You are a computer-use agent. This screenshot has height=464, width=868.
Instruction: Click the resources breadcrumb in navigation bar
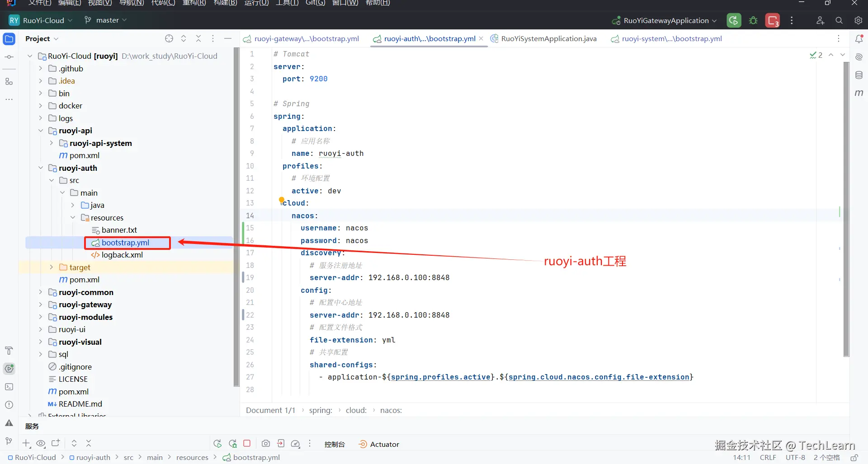(192, 458)
